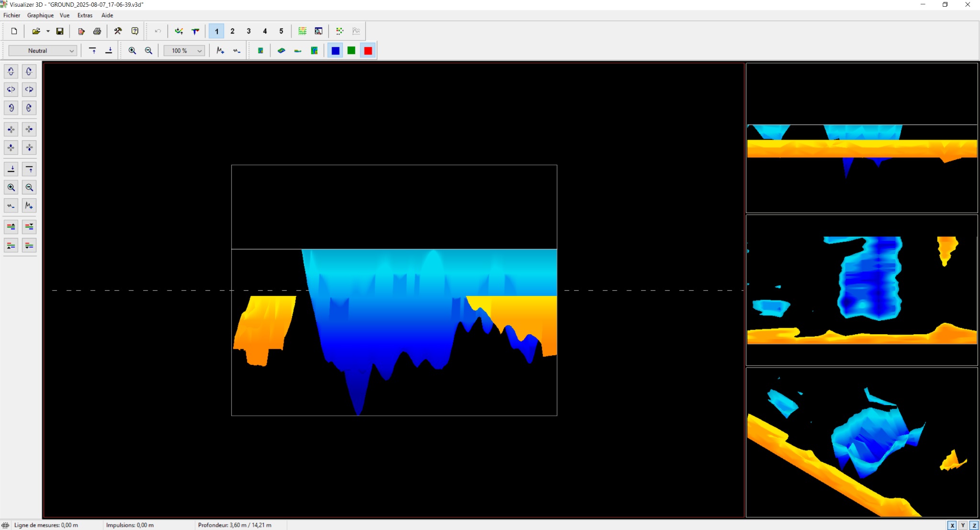Switch to view preset number 3
This screenshot has width=980, height=530.
point(248,31)
